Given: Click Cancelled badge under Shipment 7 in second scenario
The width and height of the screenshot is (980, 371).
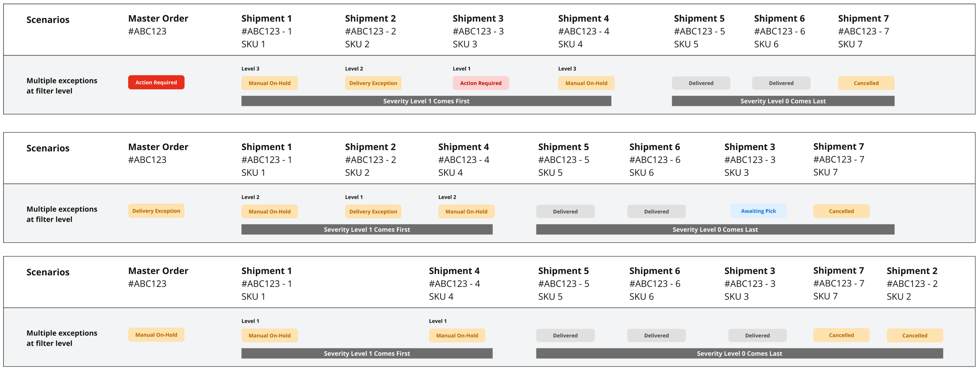Looking at the screenshot, I should (841, 211).
